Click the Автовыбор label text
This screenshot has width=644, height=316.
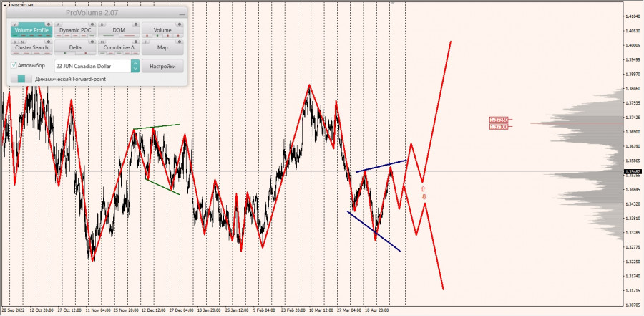(x=31, y=65)
